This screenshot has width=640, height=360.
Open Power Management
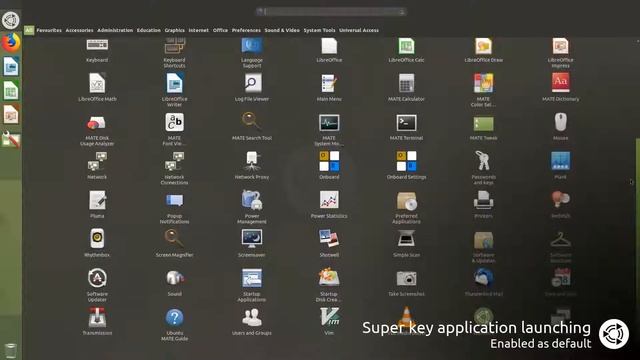[252, 207]
